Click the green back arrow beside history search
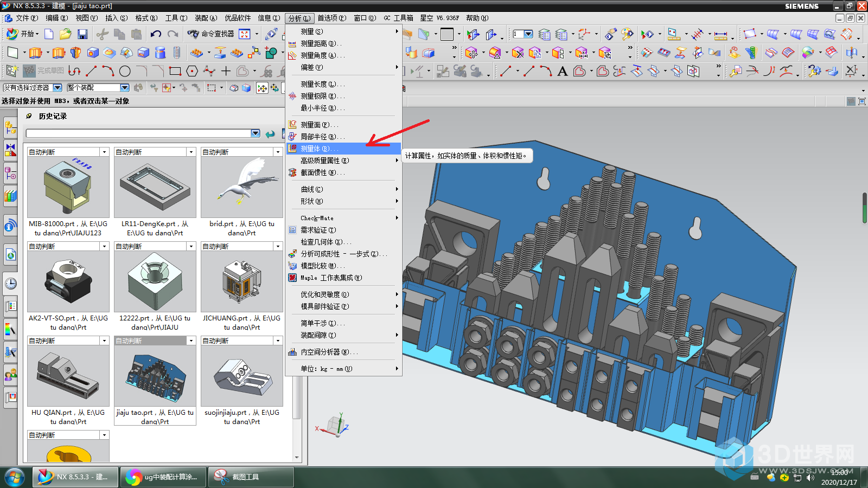The width and height of the screenshot is (868, 488). pyautogui.click(x=270, y=133)
